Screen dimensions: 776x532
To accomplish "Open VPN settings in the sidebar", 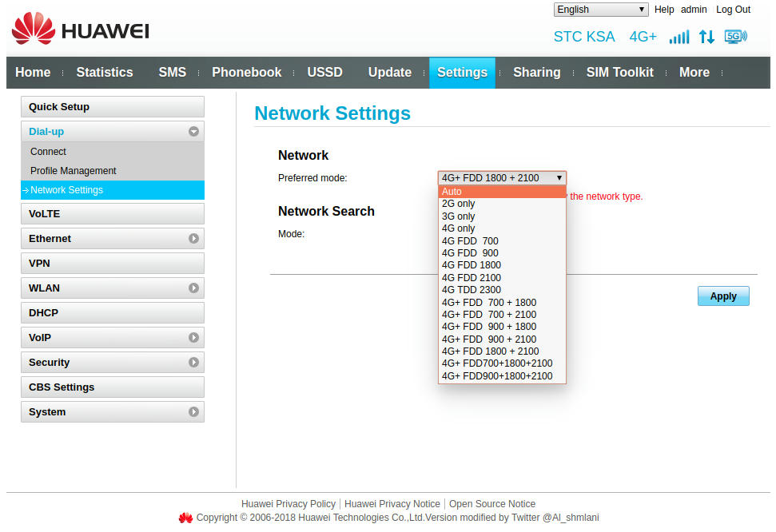I will [113, 264].
